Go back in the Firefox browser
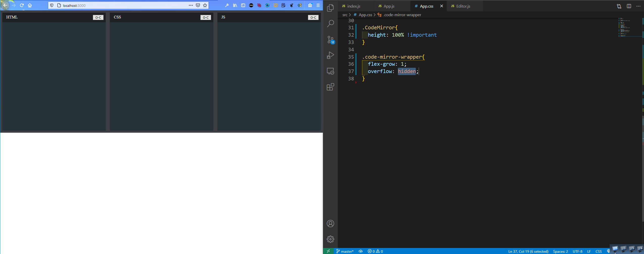The height and width of the screenshot is (254, 644). tap(5, 5)
